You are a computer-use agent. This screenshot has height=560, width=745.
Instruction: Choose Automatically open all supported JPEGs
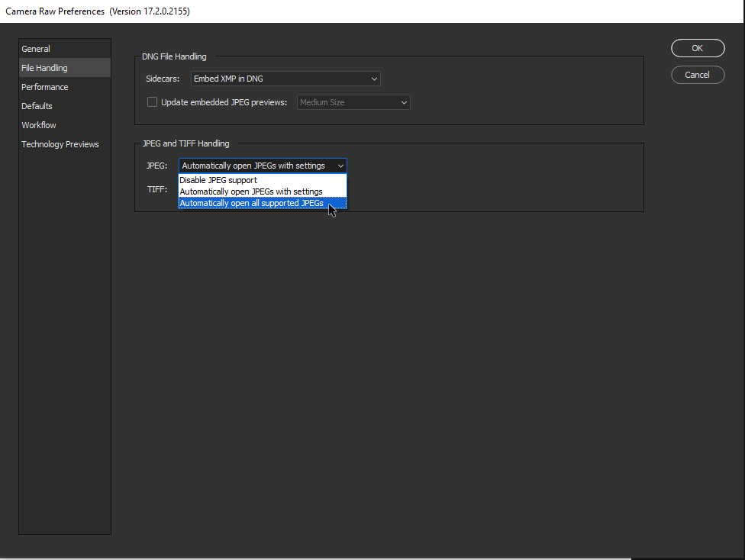coord(263,203)
